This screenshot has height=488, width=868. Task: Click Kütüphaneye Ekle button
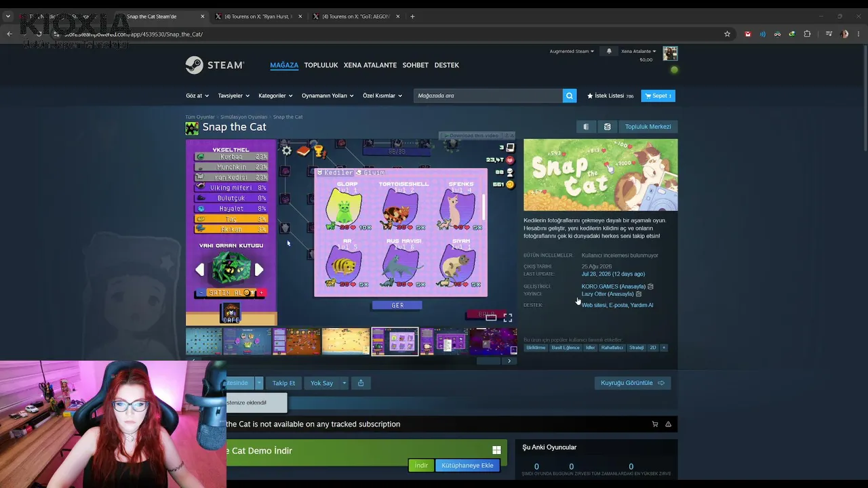(467, 466)
